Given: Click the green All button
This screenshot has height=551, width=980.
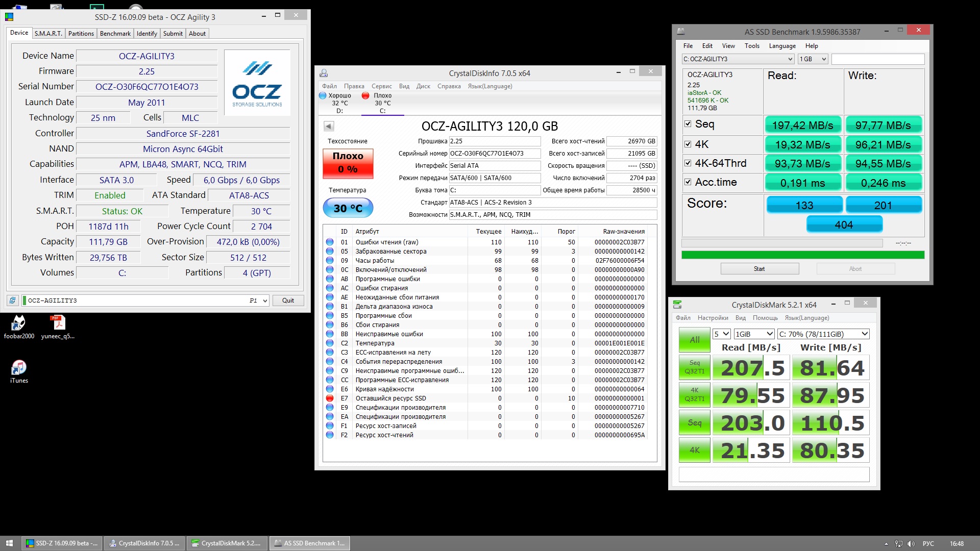Looking at the screenshot, I should tap(694, 340).
